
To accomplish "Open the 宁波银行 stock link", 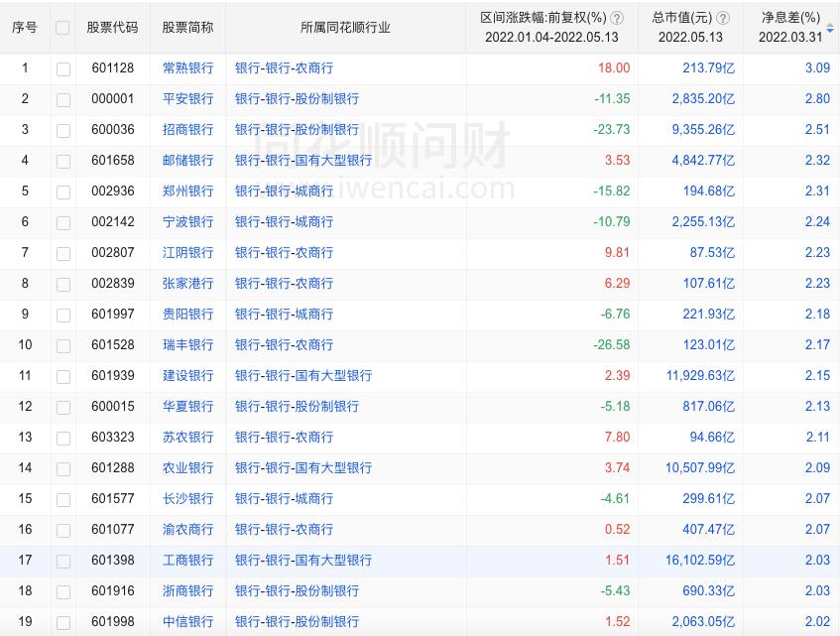I will click(x=187, y=222).
